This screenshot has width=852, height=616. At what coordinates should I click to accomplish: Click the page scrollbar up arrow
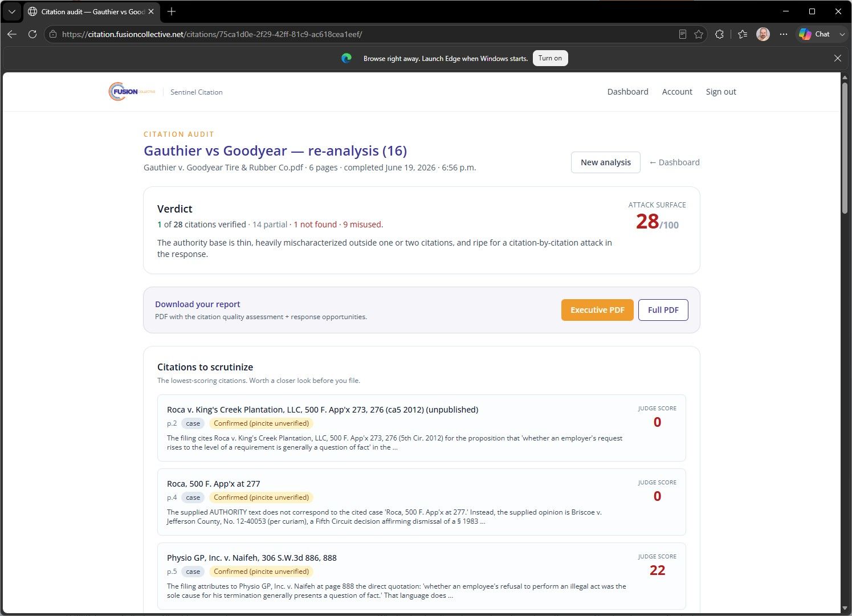845,77
